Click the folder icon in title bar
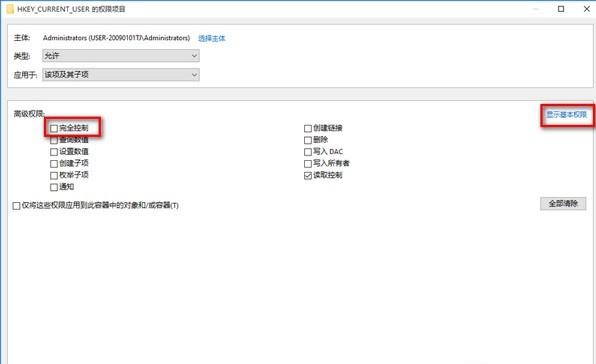Screen dimensions: 596x364 pos(10,9)
